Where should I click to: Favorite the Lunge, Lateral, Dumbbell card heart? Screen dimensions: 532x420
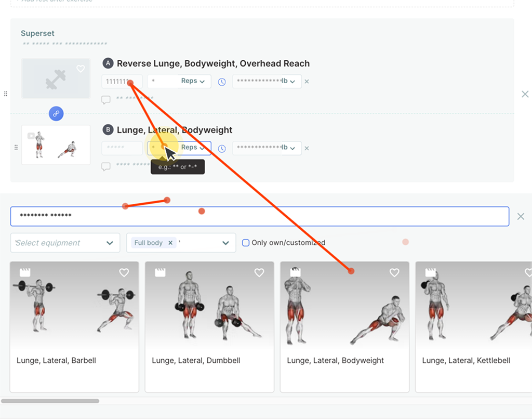click(x=259, y=273)
